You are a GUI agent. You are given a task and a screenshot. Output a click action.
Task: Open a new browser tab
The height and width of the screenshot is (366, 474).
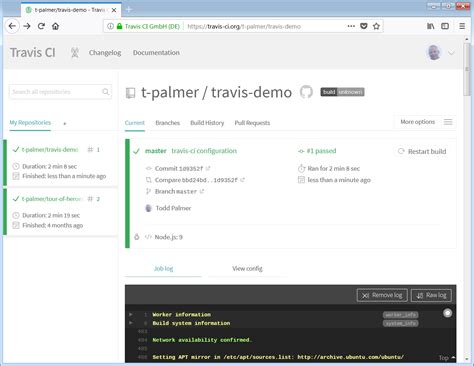tap(129, 10)
